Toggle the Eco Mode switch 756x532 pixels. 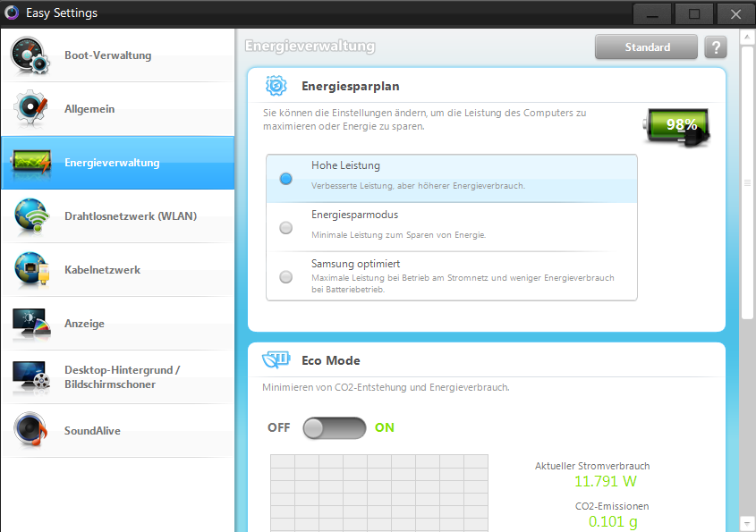coord(334,428)
